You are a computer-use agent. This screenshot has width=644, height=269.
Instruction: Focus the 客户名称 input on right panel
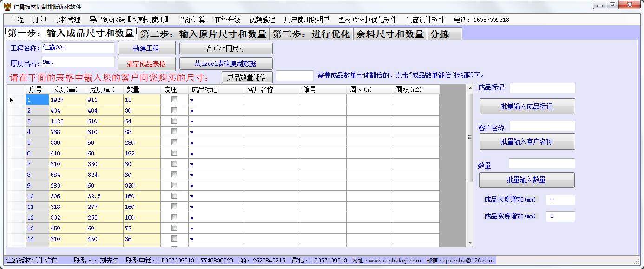pyautogui.click(x=542, y=126)
